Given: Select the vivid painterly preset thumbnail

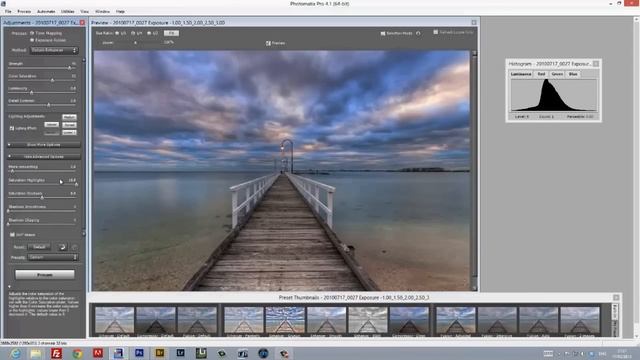Looking at the screenshot, I should [x=285, y=320].
